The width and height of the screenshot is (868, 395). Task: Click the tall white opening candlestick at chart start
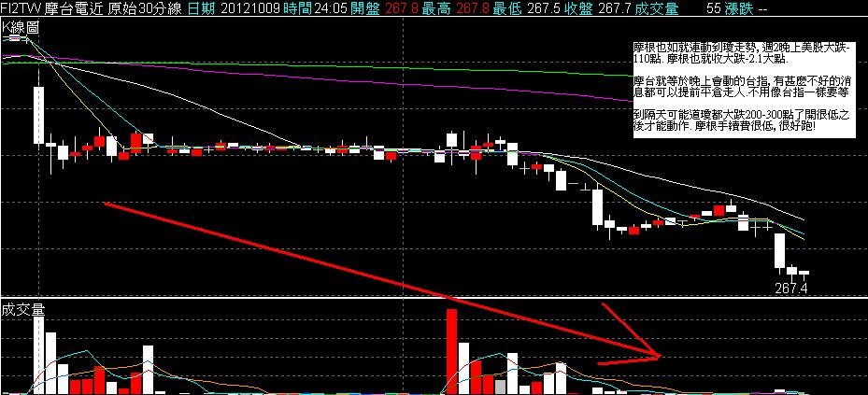coord(38,115)
